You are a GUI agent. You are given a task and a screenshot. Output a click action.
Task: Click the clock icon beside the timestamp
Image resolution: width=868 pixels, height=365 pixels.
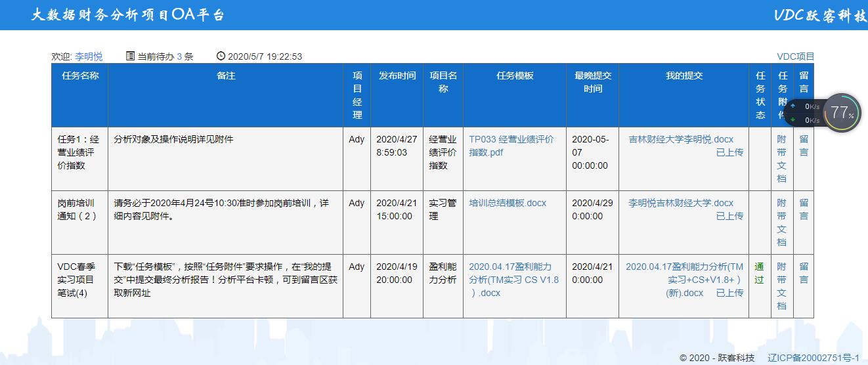[x=221, y=56]
